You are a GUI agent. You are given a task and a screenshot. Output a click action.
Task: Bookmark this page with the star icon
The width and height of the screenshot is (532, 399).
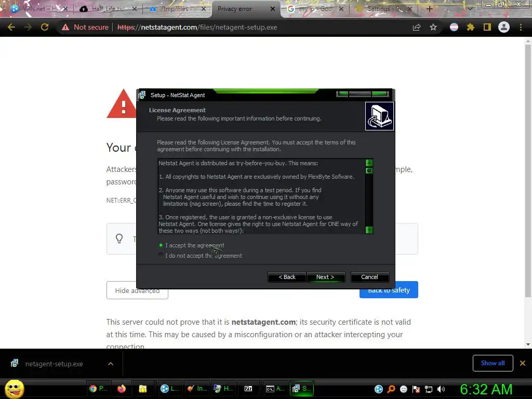point(433,27)
